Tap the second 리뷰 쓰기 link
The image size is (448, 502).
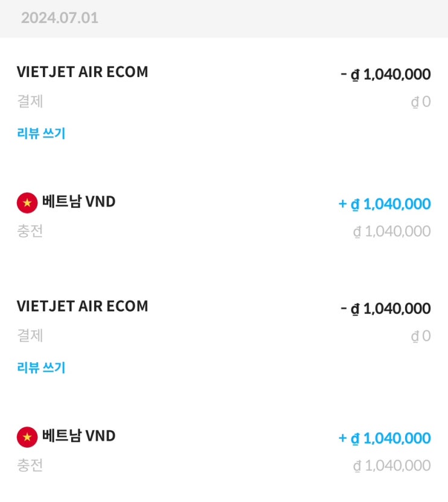coord(41,367)
